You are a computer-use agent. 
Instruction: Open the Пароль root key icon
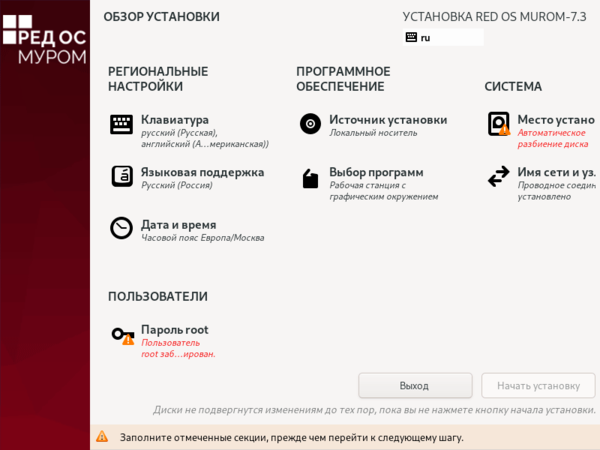[x=123, y=336]
